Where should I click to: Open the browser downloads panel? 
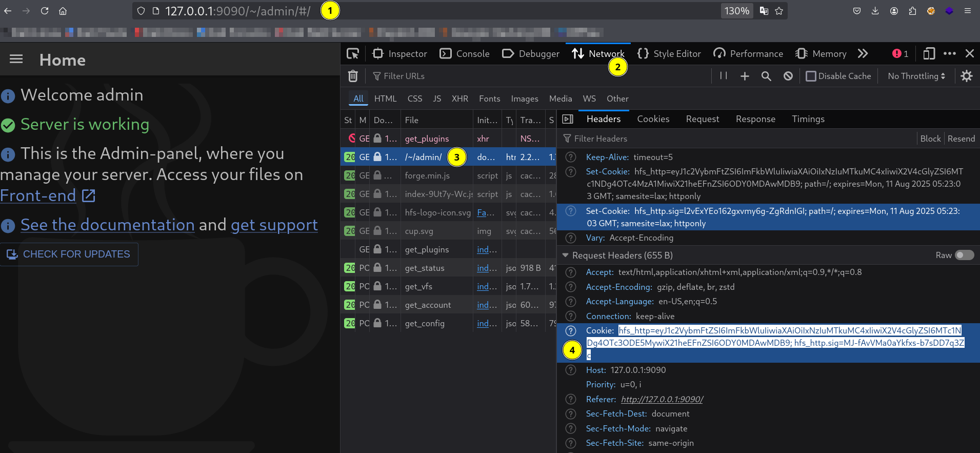(x=875, y=11)
